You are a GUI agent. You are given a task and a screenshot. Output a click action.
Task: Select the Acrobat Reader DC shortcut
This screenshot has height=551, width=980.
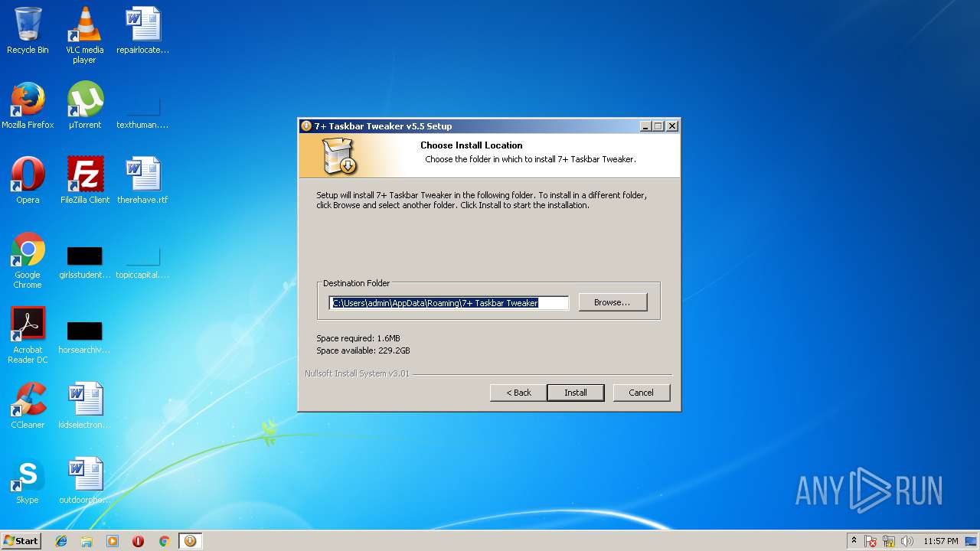pos(28,336)
